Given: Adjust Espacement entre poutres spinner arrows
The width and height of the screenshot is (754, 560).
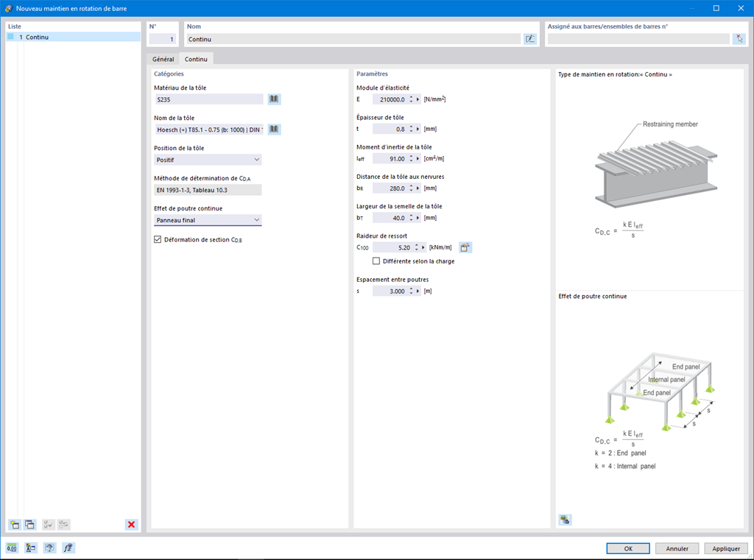Looking at the screenshot, I should pyautogui.click(x=411, y=291).
